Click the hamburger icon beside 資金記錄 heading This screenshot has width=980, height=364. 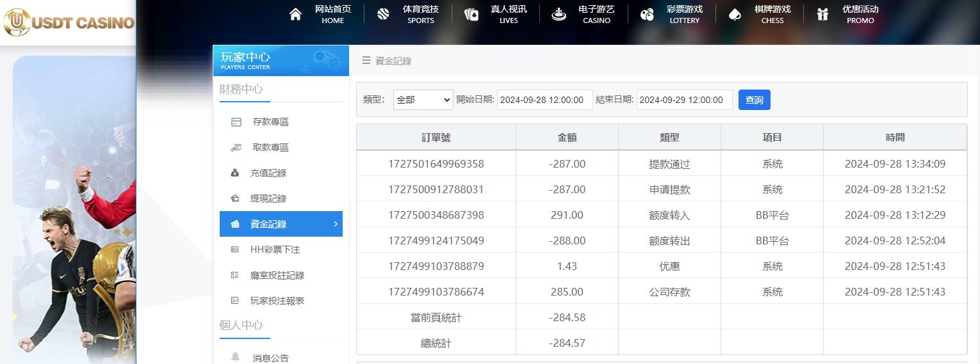pyautogui.click(x=366, y=61)
